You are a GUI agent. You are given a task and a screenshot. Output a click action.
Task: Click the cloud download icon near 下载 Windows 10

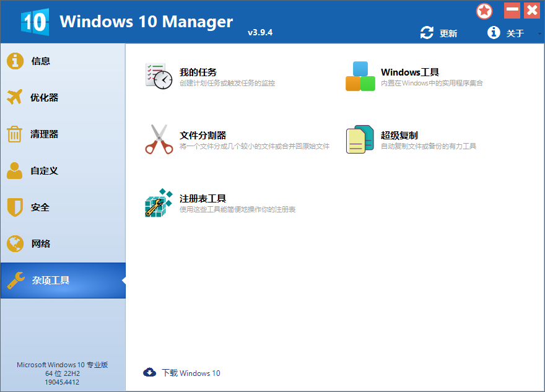coord(149,372)
